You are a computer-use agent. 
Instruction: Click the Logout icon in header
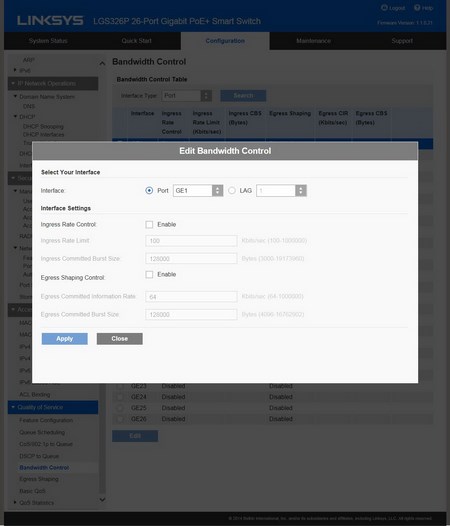pyautogui.click(x=384, y=8)
